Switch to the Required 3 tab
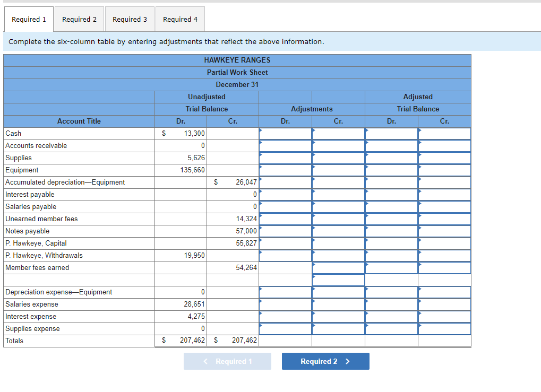541x392 pixels. [130, 19]
